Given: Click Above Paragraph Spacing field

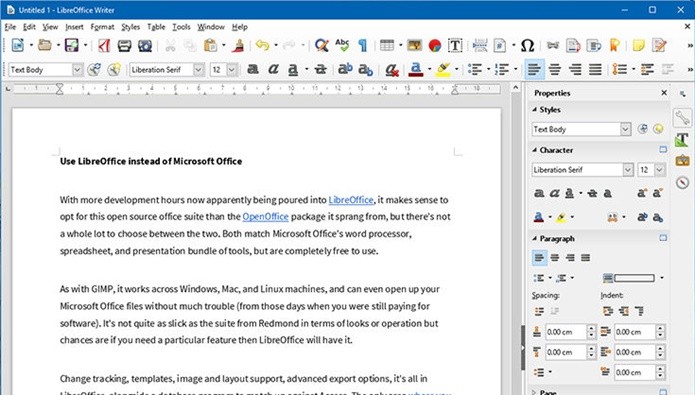Looking at the screenshot, I should pos(566,332).
